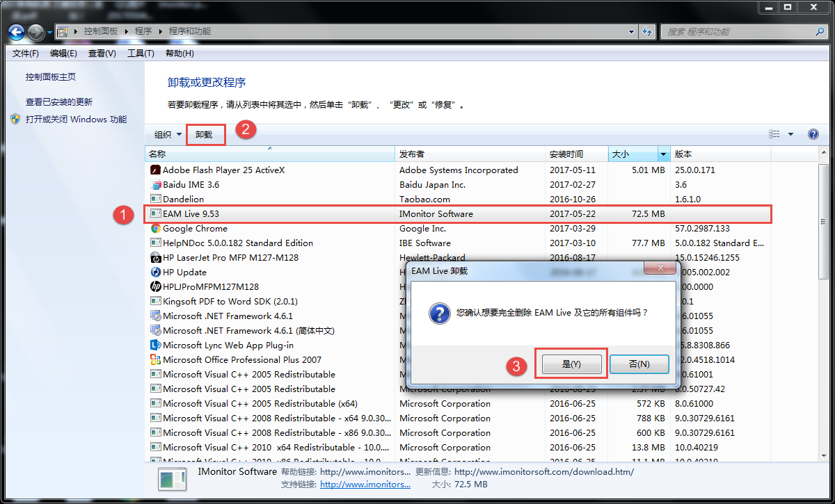Click the HelpNDoc 5.0.0.182 Standard Edition icon
Screen dimensions: 835x504
pos(156,243)
